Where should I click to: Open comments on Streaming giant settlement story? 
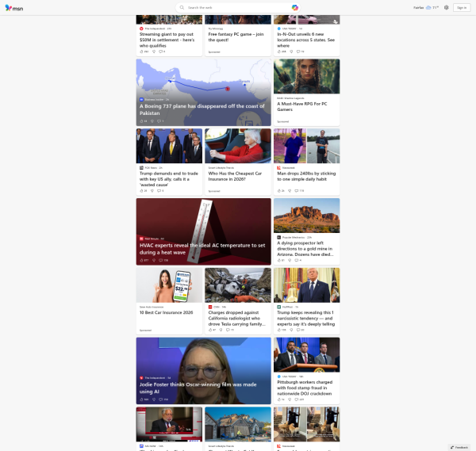pyautogui.click(x=160, y=52)
